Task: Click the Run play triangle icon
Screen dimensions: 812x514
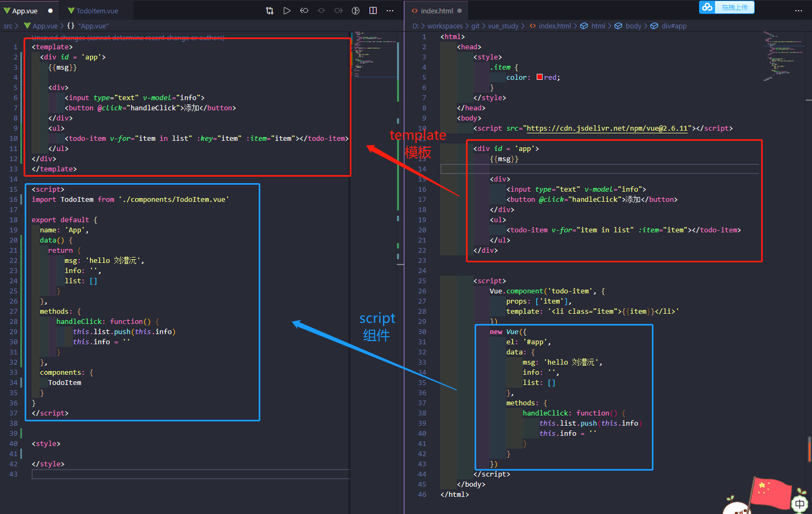Action: coord(287,11)
